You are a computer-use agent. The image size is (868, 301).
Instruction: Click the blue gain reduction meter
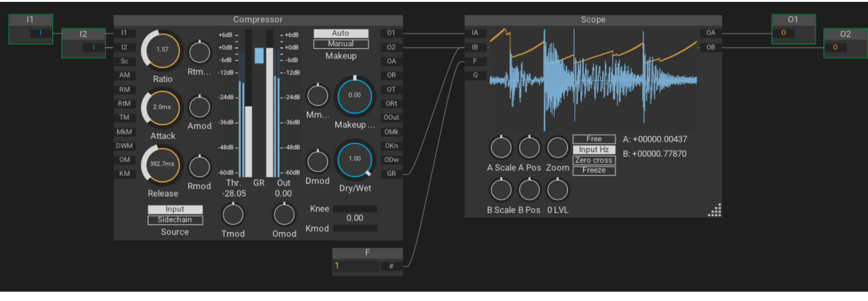point(259,56)
